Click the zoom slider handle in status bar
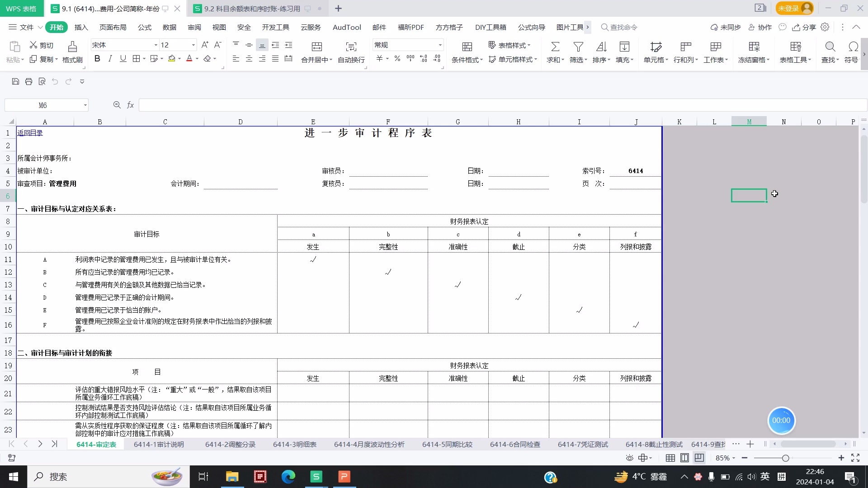Screen dimensions: 868x488 (786, 458)
